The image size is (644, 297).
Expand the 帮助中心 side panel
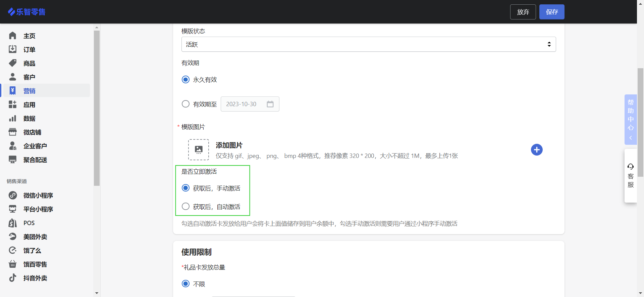[631, 120]
